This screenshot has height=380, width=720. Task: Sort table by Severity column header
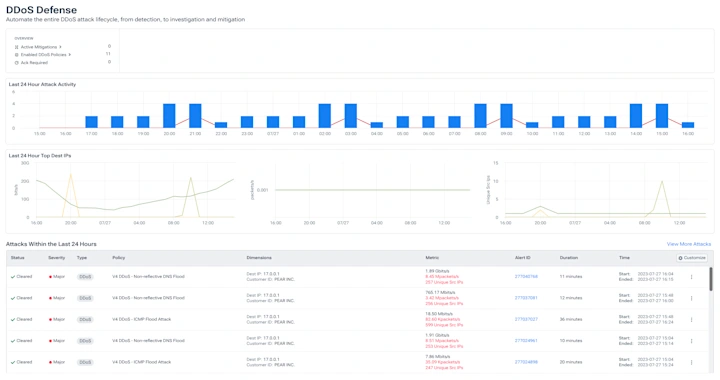(x=56, y=258)
